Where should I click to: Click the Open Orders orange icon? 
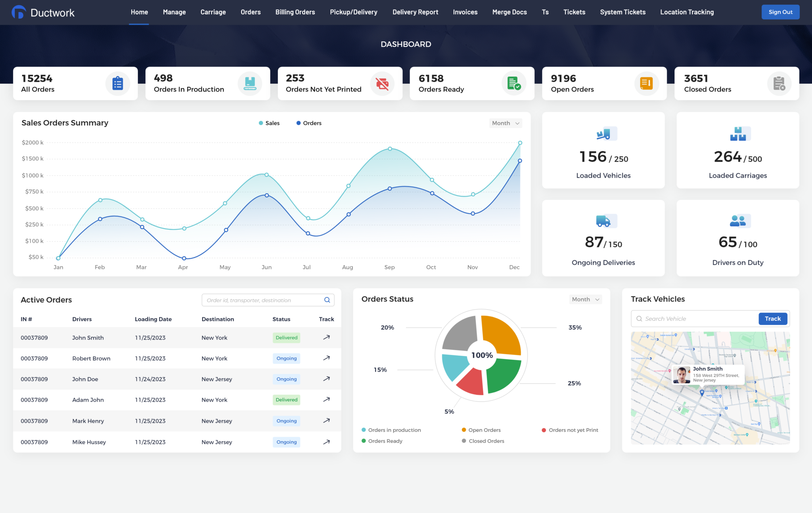(646, 84)
